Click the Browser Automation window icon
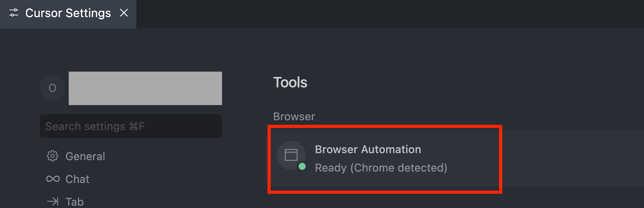 [x=291, y=155]
